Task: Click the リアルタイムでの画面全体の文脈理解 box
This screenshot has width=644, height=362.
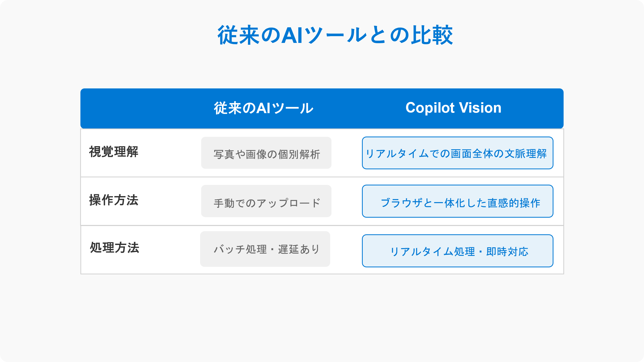Action: (x=457, y=153)
